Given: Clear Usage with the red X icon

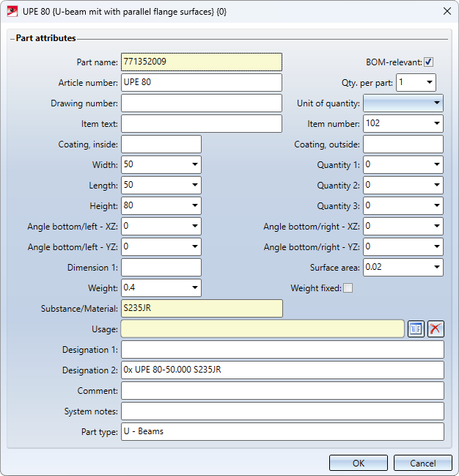Looking at the screenshot, I should [x=436, y=329].
